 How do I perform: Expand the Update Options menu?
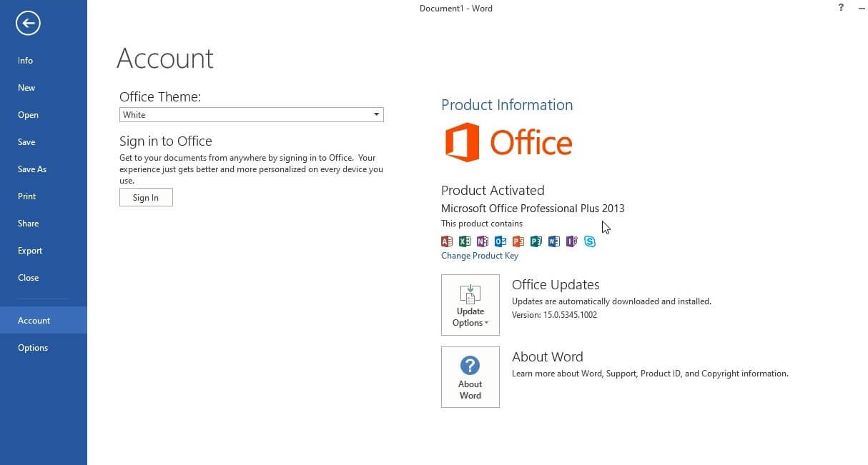pos(470,305)
